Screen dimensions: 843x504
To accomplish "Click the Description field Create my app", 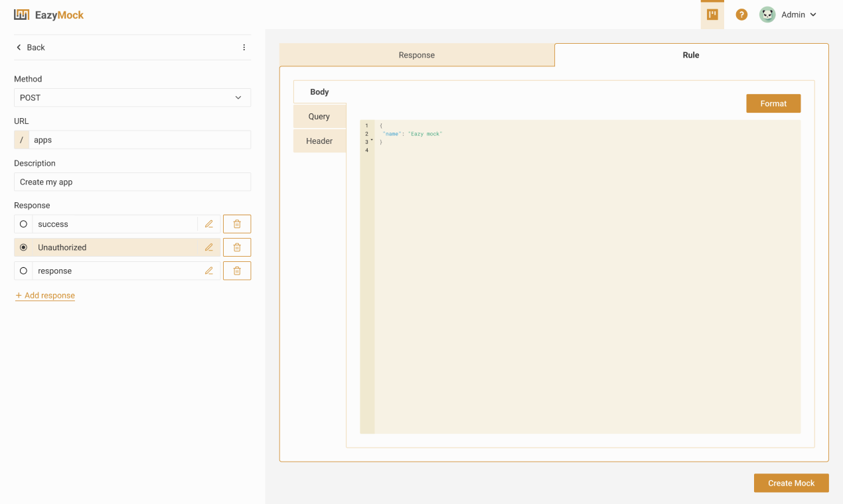I will tap(132, 182).
